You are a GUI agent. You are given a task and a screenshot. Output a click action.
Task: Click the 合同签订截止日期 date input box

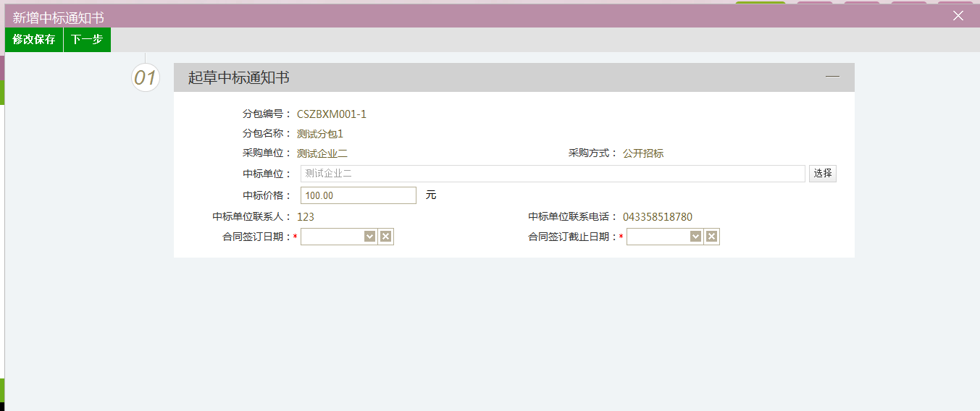click(658, 237)
